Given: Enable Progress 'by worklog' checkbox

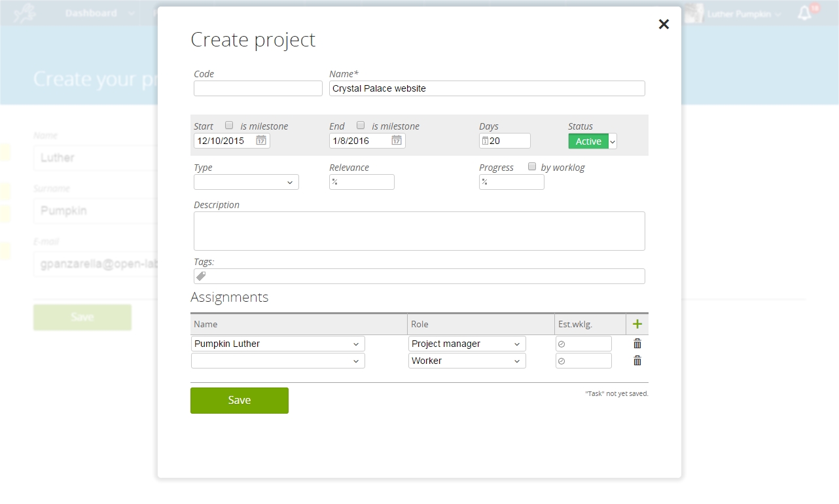Looking at the screenshot, I should pyautogui.click(x=532, y=166).
